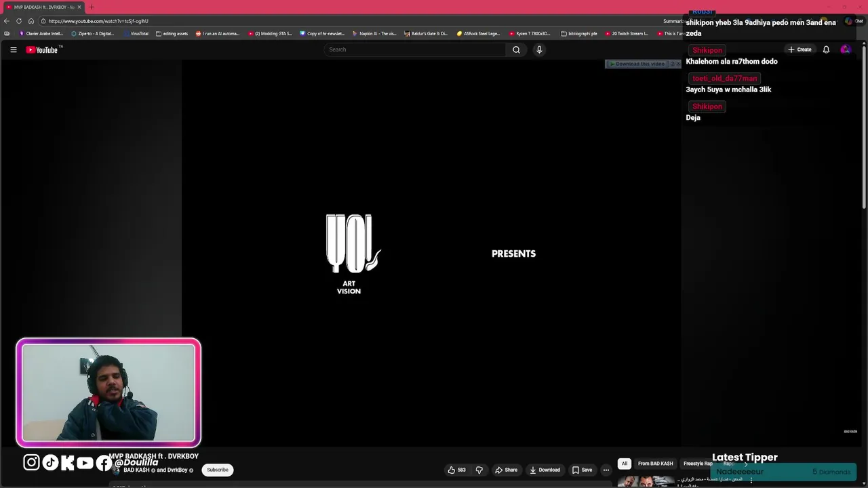Open Napkin AI bookmark
Image resolution: width=868 pixels, height=488 pixels.
pyautogui.click(x=375, y=33)
